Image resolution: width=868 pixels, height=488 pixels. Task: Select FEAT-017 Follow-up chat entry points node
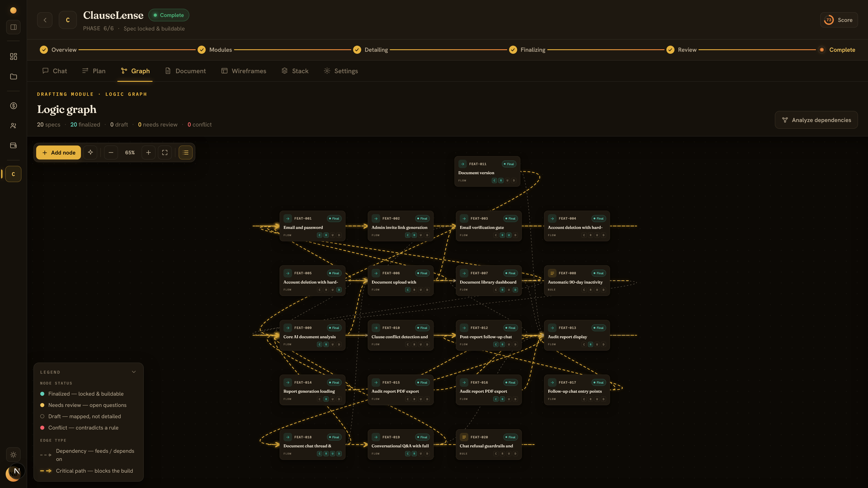[x=577, y=390]
